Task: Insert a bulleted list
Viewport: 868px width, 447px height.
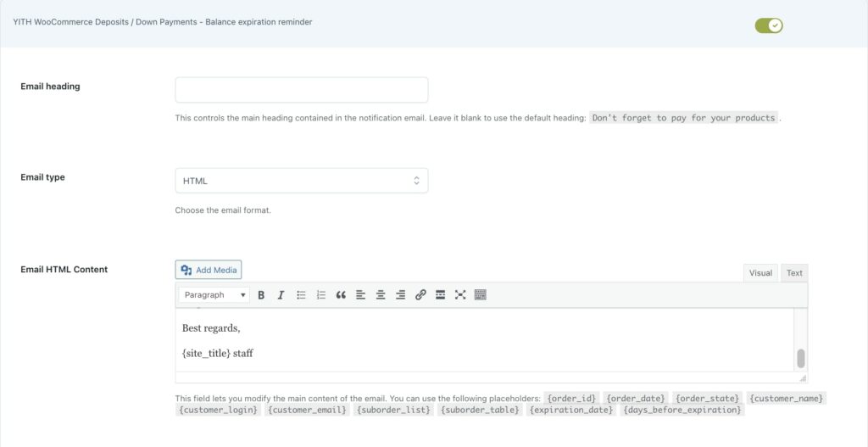Action: (x=301, y=295)
